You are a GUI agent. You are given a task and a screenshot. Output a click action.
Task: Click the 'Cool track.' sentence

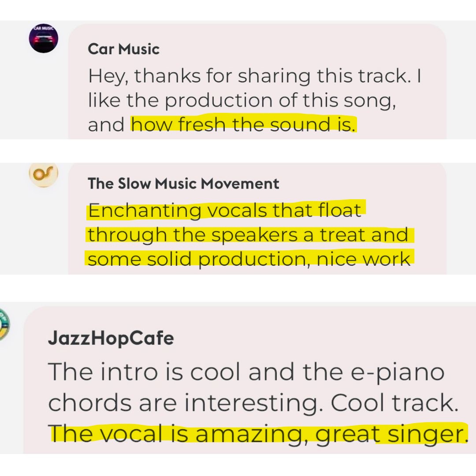point(394,403)
